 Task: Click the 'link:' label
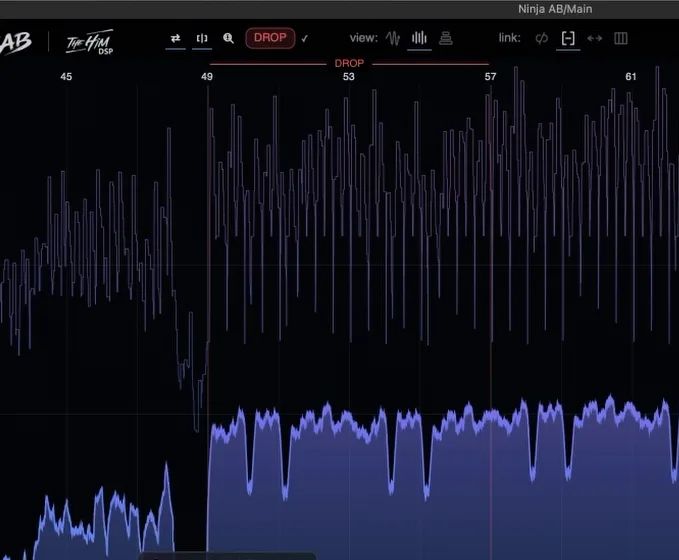click(510, 38)
